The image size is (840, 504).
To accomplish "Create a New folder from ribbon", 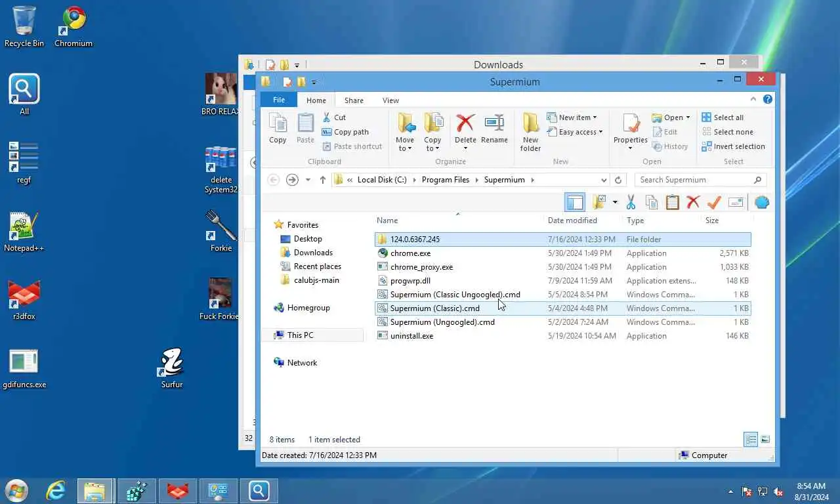I will click(x=530, y=132).
